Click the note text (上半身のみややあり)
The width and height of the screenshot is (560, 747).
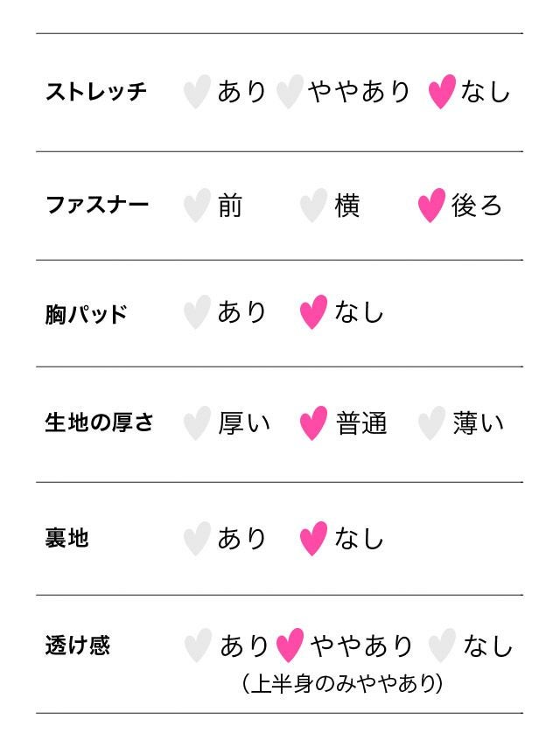point(341,684)
